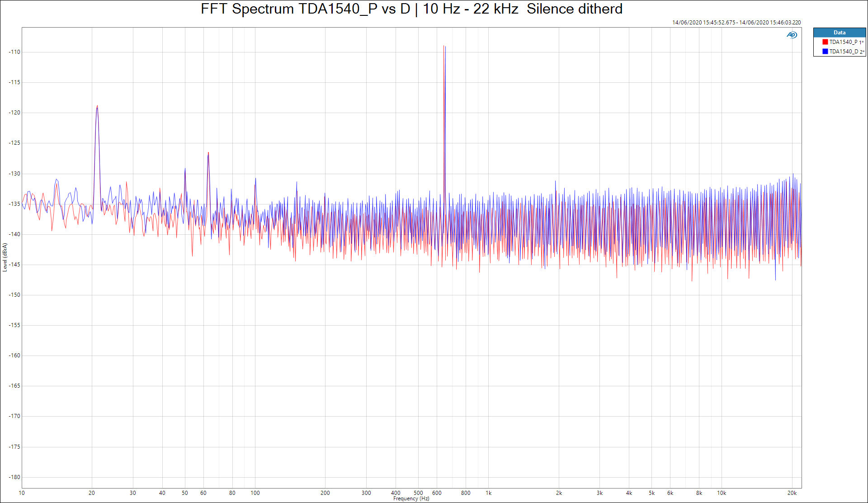Click the -150 level axis tick label
The width and height of the screenshot is (868, 503).
(14, 295)
